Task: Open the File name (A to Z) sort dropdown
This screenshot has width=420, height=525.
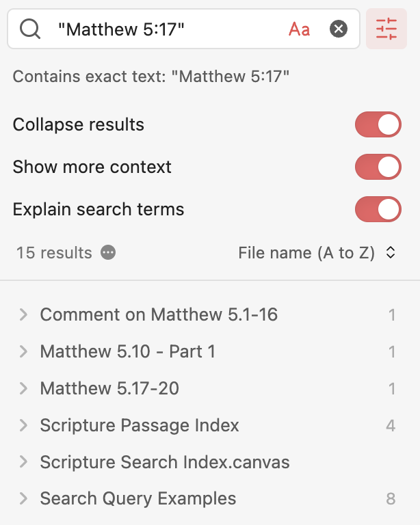Action: click(317, 253)
